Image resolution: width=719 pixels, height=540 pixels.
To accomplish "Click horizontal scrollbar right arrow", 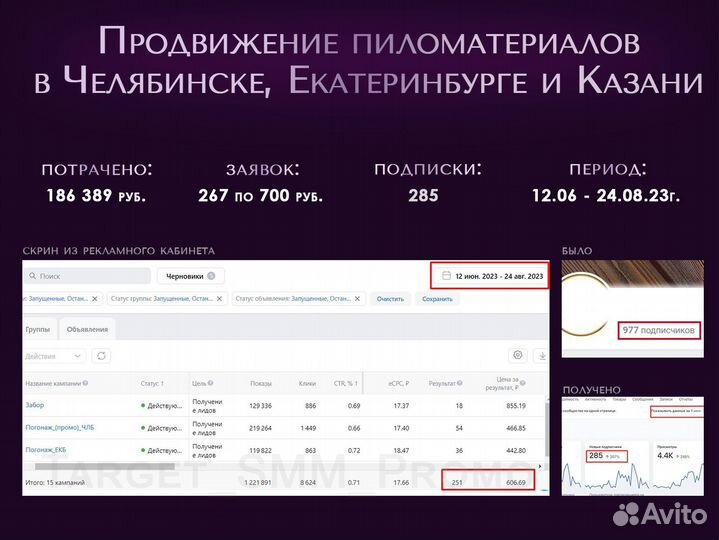I will click(540, 466).
